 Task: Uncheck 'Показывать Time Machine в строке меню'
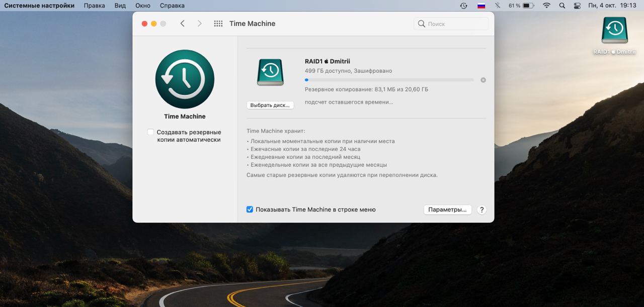tap(250, 210)
